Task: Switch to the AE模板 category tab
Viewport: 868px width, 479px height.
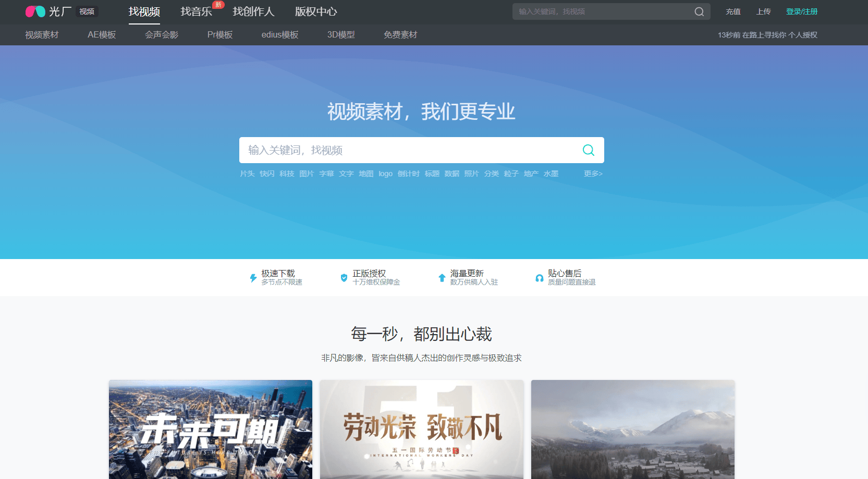Action: click(101, 34)
